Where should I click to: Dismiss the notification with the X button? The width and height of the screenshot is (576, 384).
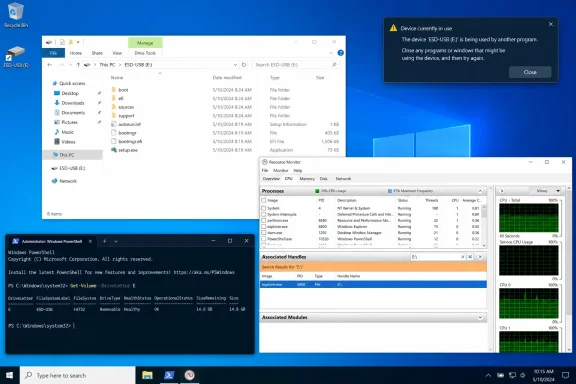(551, 24)
